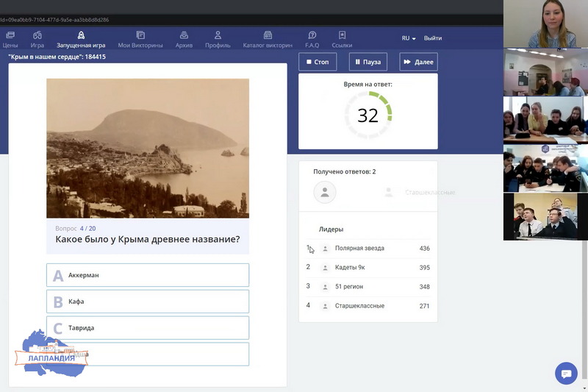588x392 pixels.
Task: Click the Выйти logout link
Action: [x=433, y=38]
